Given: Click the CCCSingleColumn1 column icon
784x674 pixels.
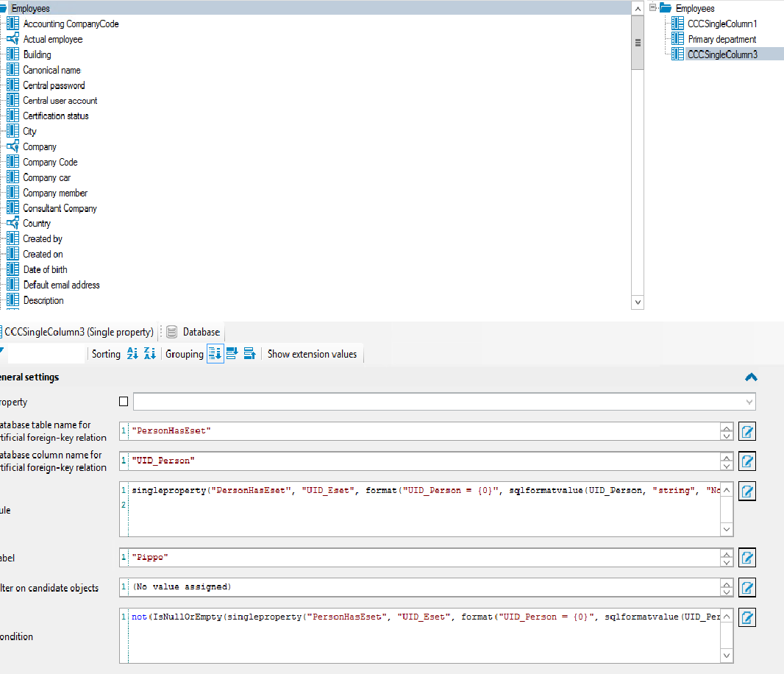Looking at the screenshot, I should 677,23.
